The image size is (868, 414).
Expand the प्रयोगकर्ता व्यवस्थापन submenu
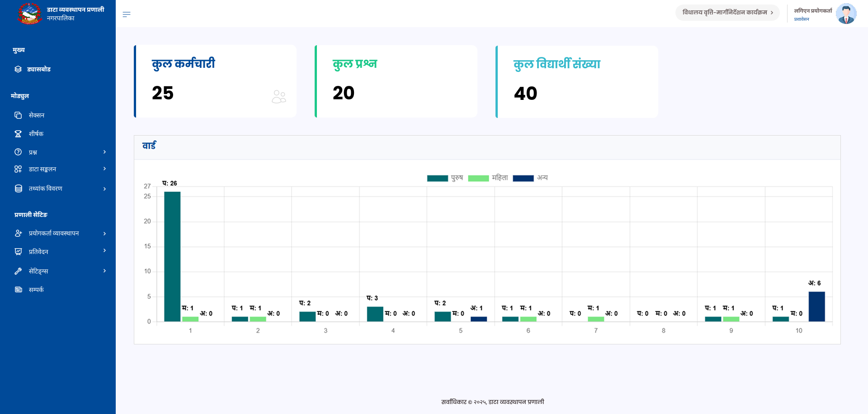tap(104, 233)
